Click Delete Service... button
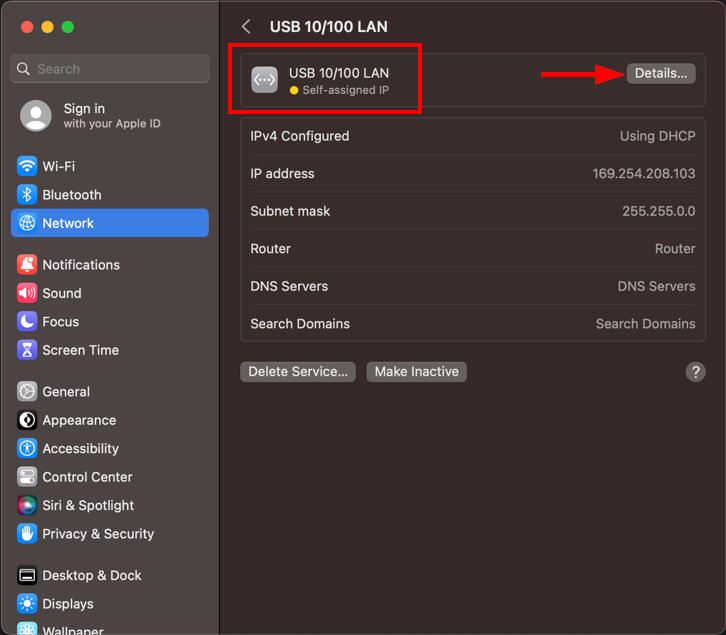 pyautogui.click(x=298, y=372)
